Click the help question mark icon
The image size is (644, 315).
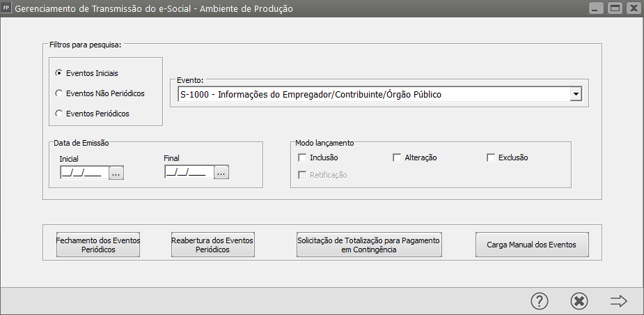pyautogui.click(x=540, y=300)
